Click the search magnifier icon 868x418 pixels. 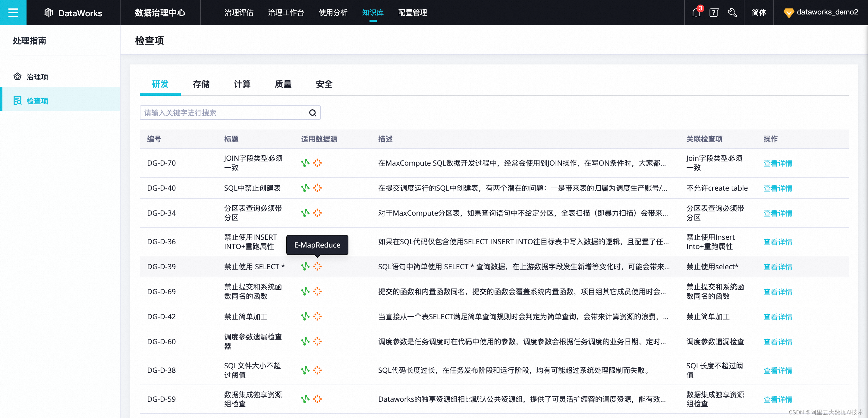click(x=312, y=113)
